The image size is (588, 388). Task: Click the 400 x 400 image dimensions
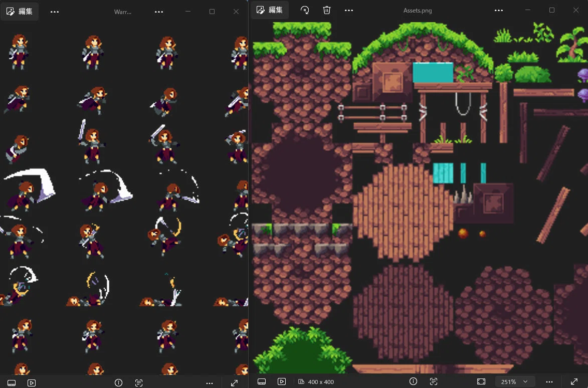[x=316, y=381]
